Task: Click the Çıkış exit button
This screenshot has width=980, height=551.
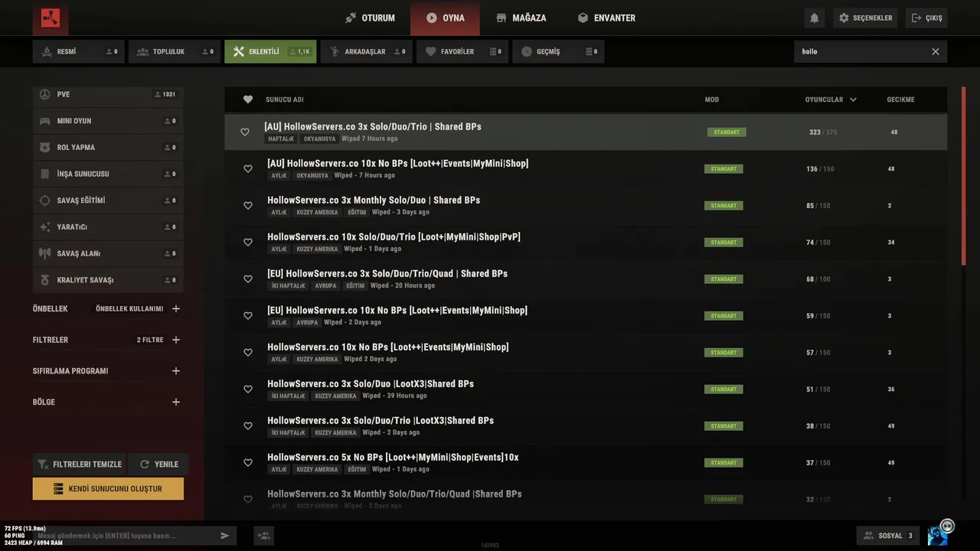Action: [x=926, y=18]
